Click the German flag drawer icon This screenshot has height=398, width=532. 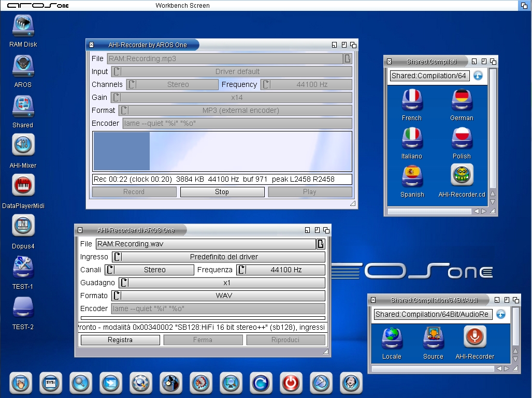462,100
